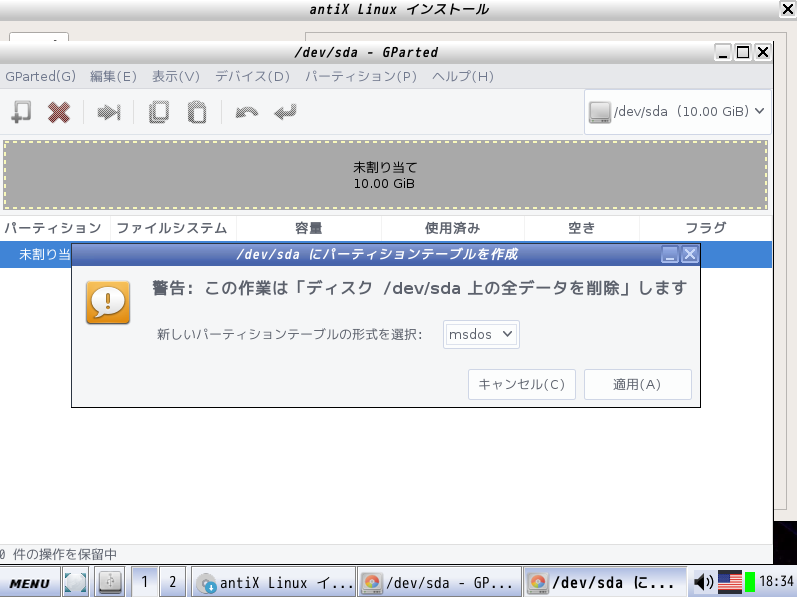Click the USB unplug icon on taskbar
Screen dimensions: 797x597
tap(109, 582)
